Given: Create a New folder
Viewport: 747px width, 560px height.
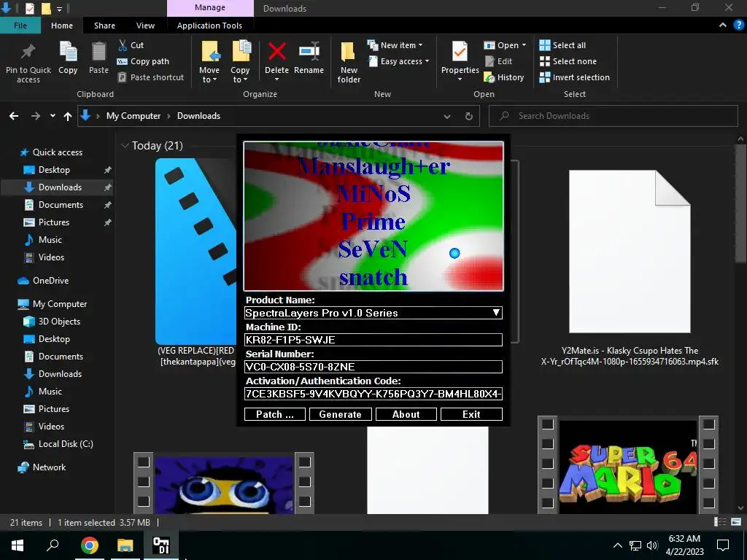Looking at the screenshot, I should coord(349,62).
